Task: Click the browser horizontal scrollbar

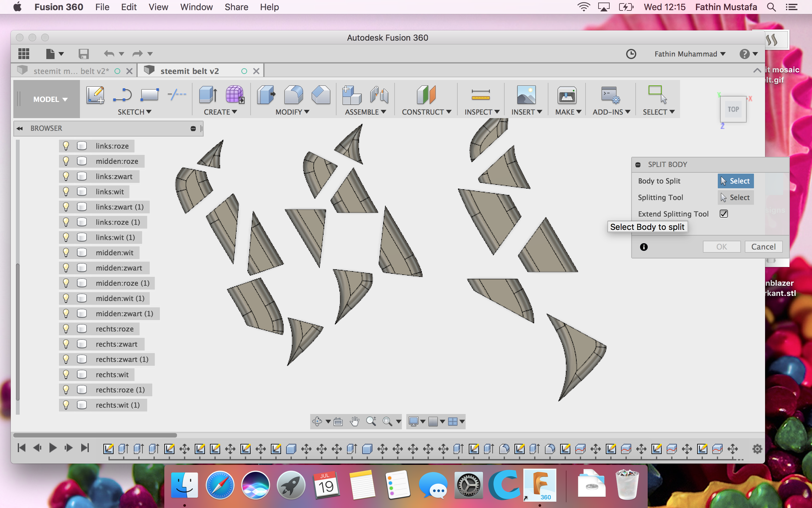Action: 95,435
